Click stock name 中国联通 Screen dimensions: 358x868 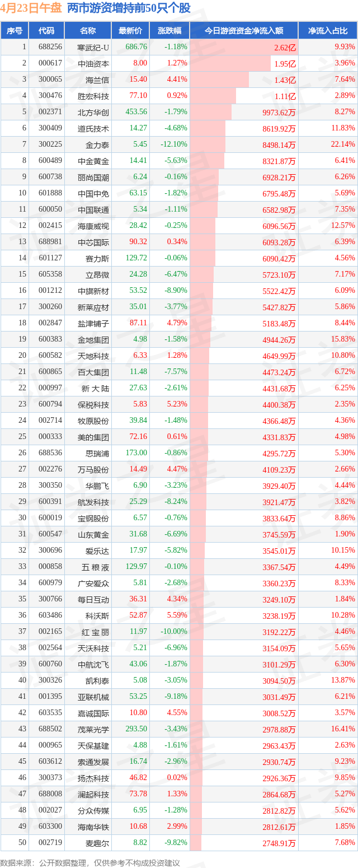point(93,209)
